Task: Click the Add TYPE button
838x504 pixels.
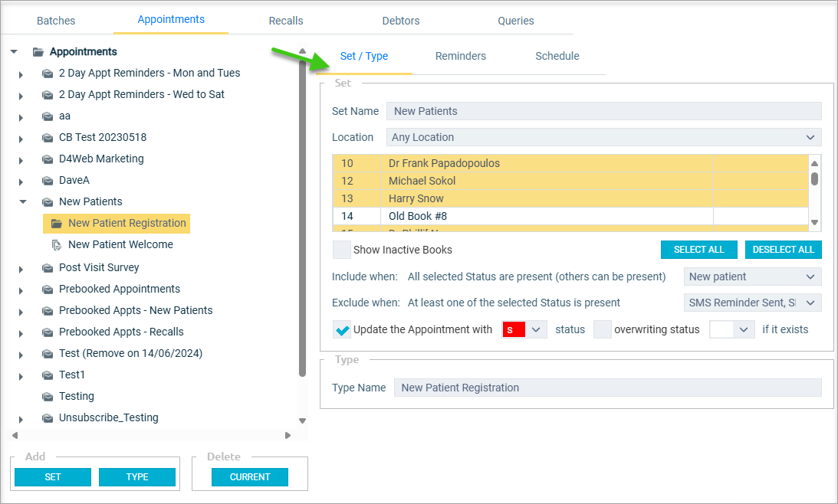Action: (137, 476)
